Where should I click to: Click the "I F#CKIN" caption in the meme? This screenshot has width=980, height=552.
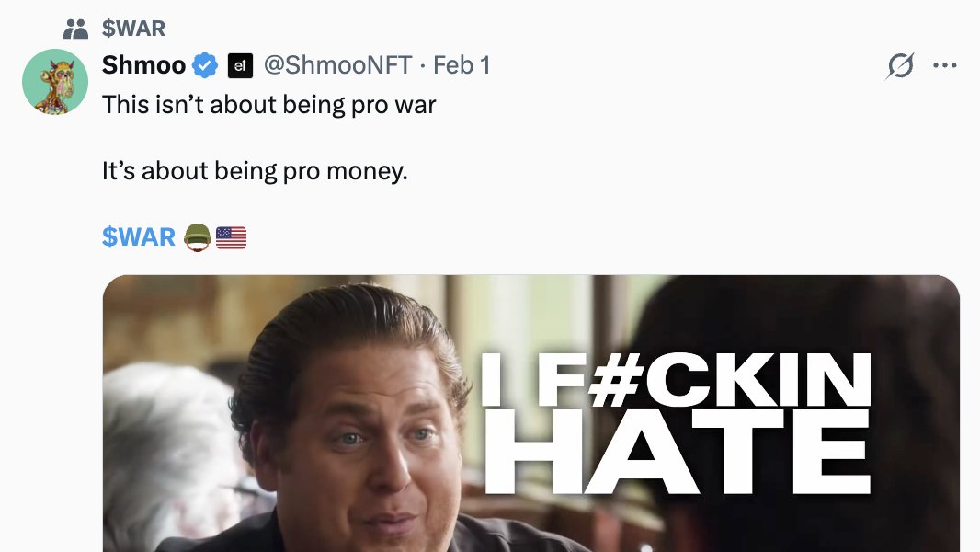pos(676,379)
